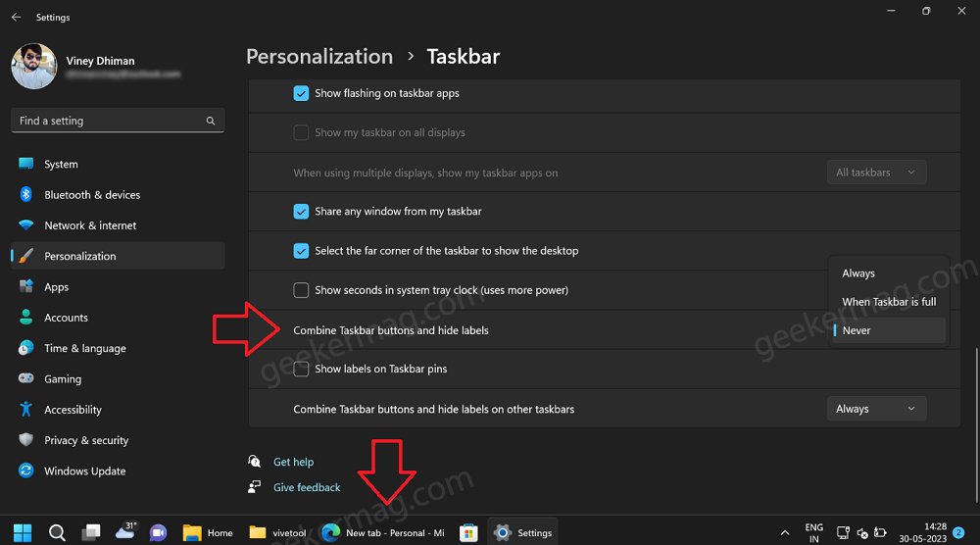The width and height of the screenshot is (980, 545).
Task: Enable Show seconds in system tray clock
Action: [x=301, y=290]
